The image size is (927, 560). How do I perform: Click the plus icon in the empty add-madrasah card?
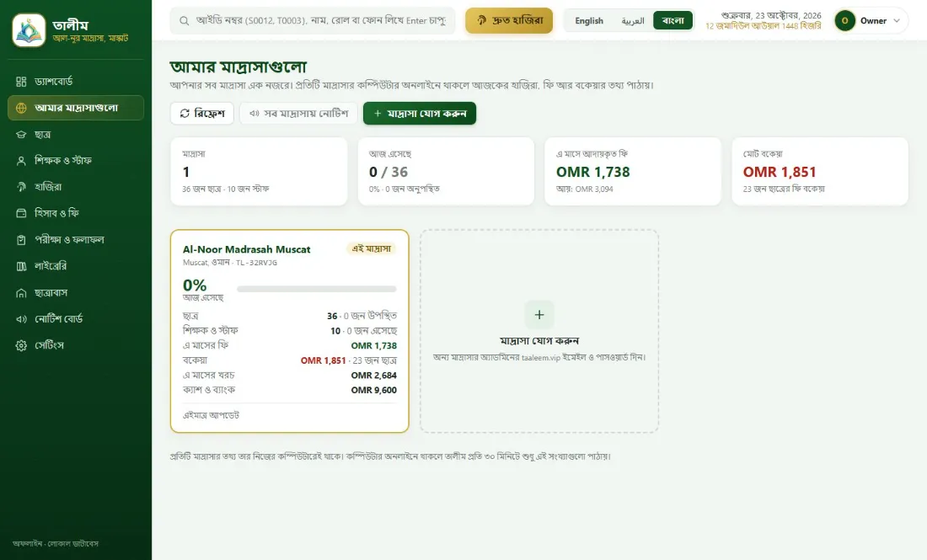(x=539, y=315)
